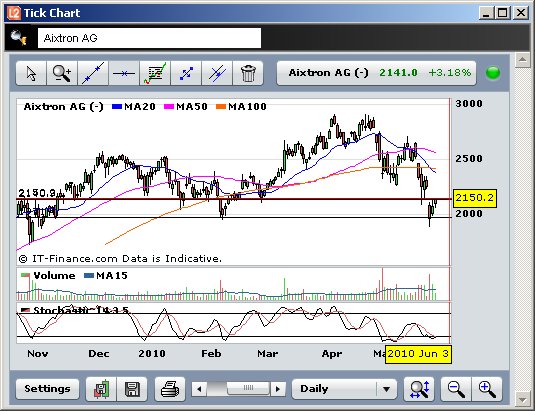
Task: Open the candlestick chart style button
Action: click(x=101, y=389)
